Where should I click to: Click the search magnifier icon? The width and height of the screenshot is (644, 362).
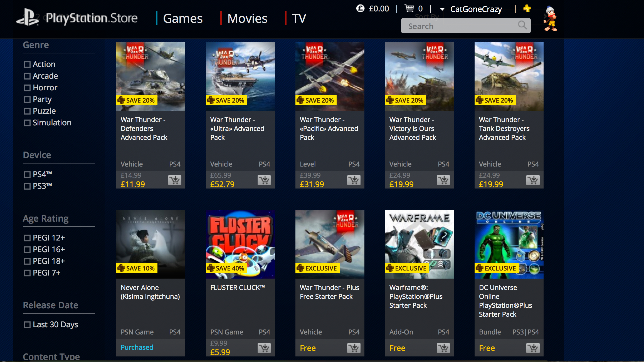tap(522, 25)
